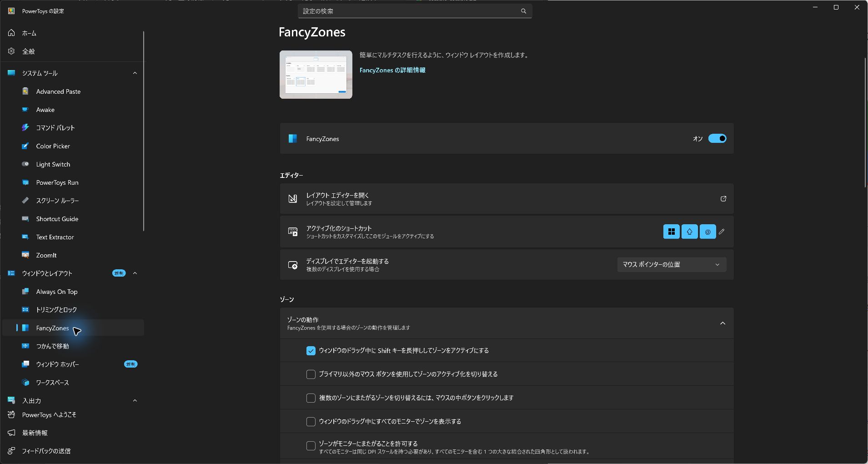Check マウスの中ボタン multi-zone checkbox
Viewport: 868px width, 464px height.
(x=311, y=398)
